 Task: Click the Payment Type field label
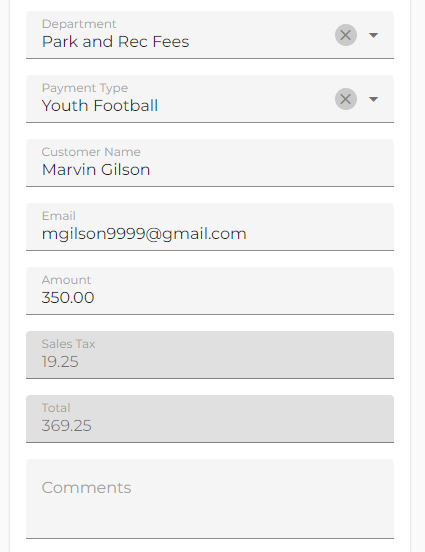coord(85,88)
